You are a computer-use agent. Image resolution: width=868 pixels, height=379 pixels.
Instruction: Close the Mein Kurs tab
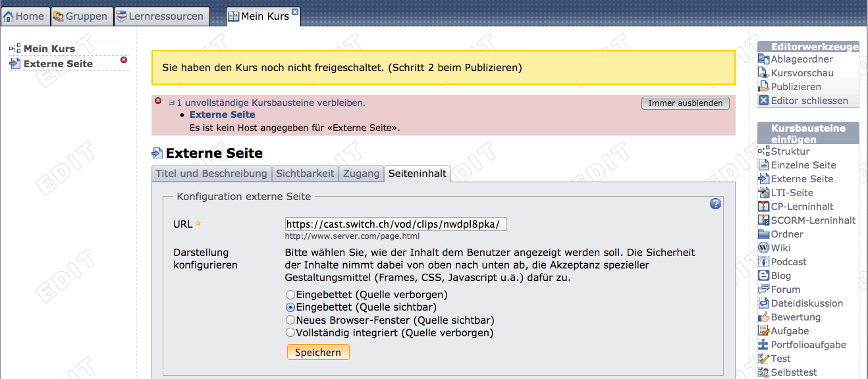click(295, 12)
